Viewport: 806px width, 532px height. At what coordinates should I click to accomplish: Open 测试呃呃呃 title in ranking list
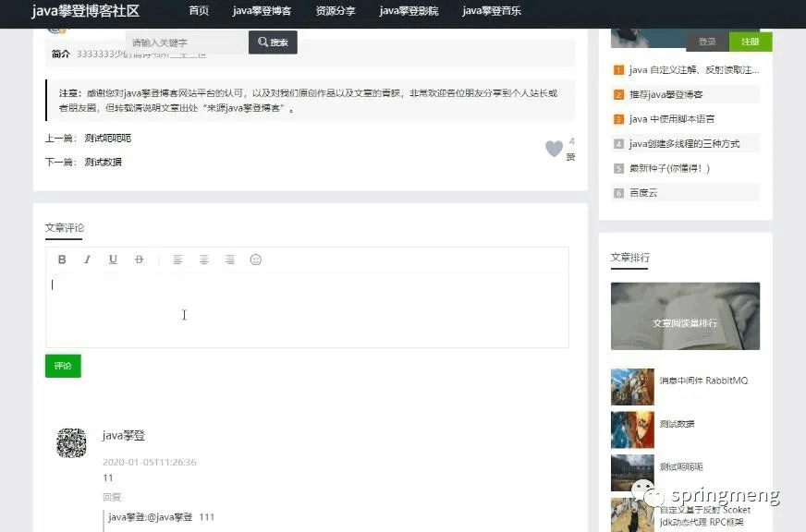point(681,466)
